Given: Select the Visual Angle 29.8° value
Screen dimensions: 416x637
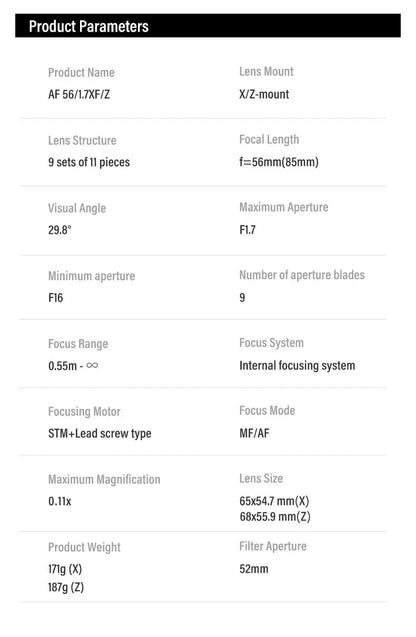Looking at the screenshot, I should [x=60, y=230].
